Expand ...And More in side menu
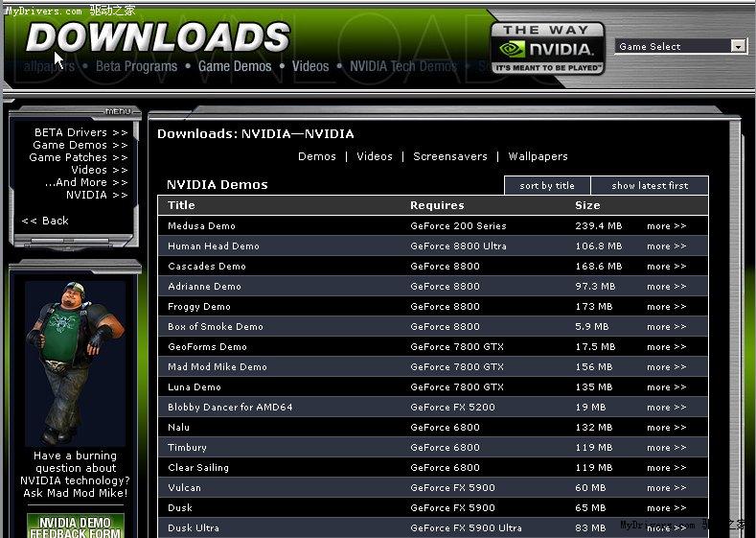The height and width of the screenshot is (538, 756). [x=86, y=182]
